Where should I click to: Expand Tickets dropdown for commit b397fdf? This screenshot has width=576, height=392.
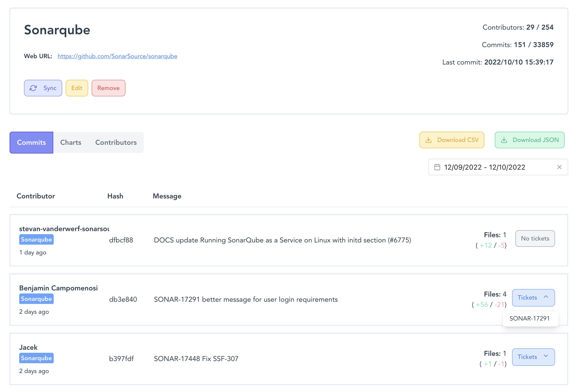pyautogui.click(x=533, y=357)
